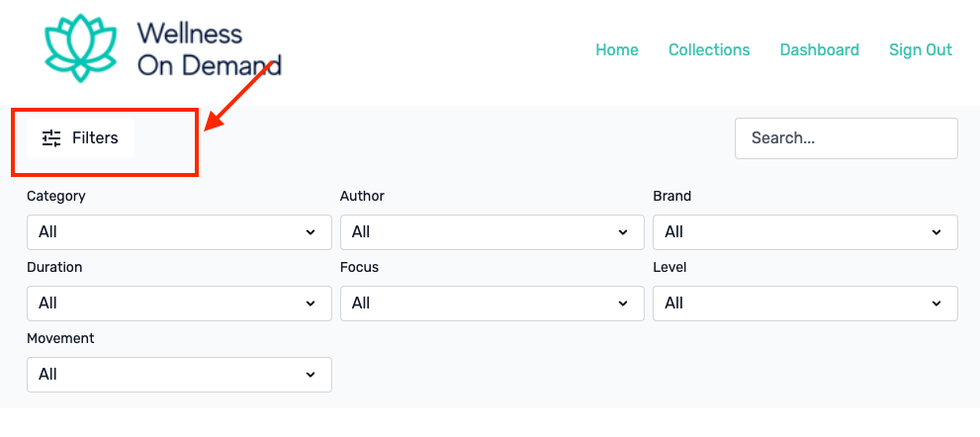The image size is (980, 437).
Task: Click the chevron arrow in the Focus select
Action: (623, 304)
